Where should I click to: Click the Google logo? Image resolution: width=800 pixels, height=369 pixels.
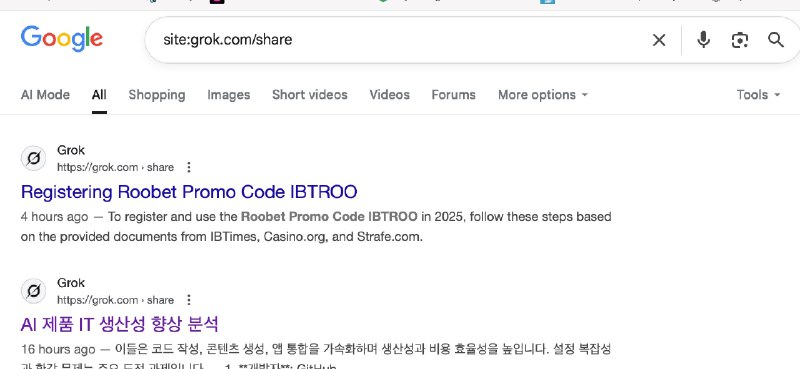(x=62, y=39)
